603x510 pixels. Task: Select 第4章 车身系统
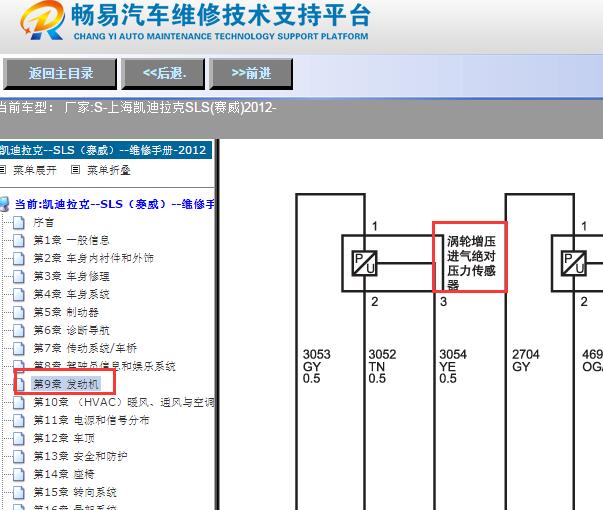point(72,294)
